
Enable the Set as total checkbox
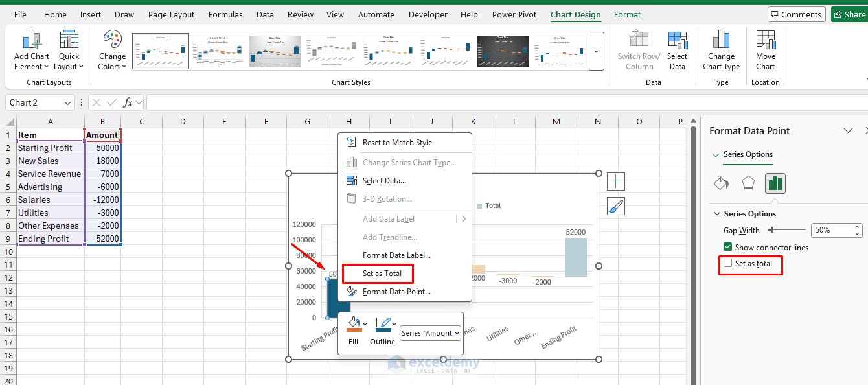pyautogui.click(x=728, y=263)
